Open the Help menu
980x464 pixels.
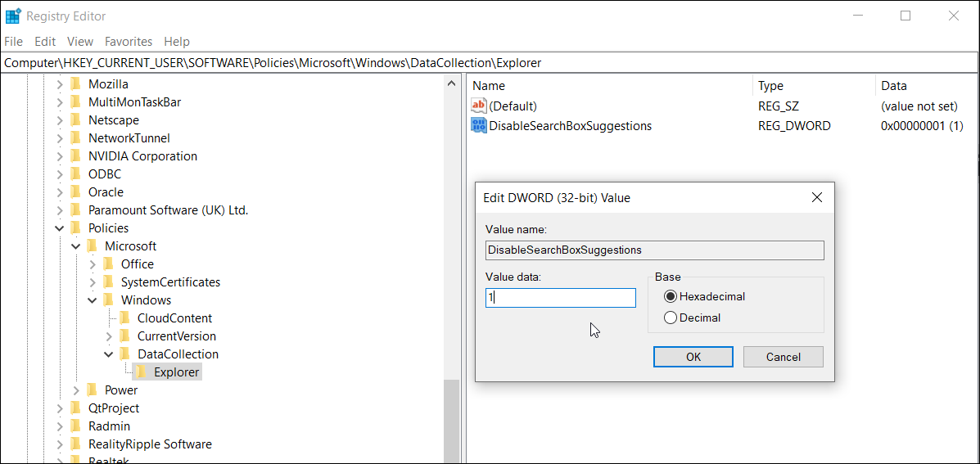177,42
